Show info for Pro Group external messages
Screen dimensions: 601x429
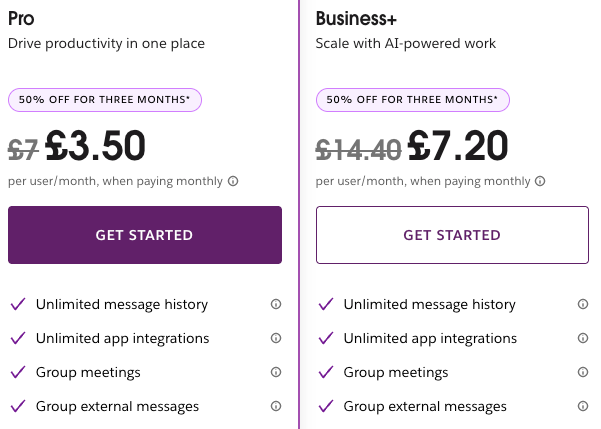(x=276, y=406)
